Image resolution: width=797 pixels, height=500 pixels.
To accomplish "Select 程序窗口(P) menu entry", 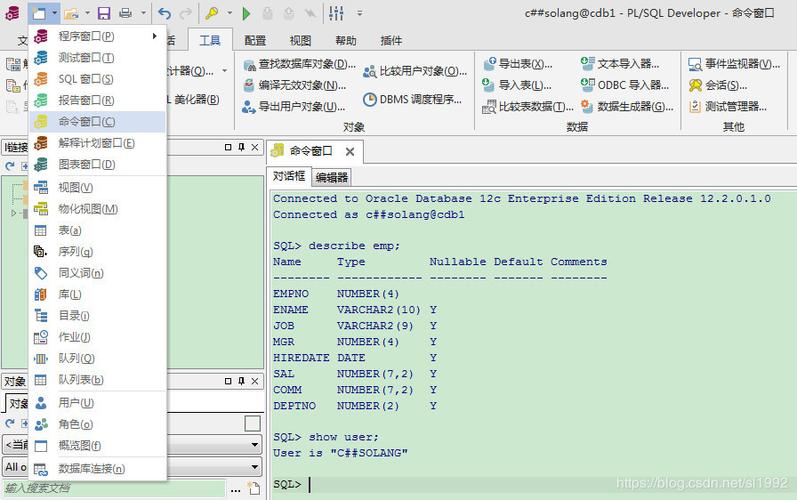I will coord(98,36).
